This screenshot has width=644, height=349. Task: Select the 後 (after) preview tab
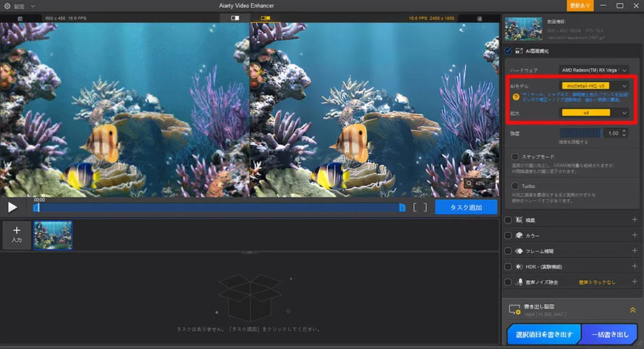pyautogui.click(x=479, y=19)
